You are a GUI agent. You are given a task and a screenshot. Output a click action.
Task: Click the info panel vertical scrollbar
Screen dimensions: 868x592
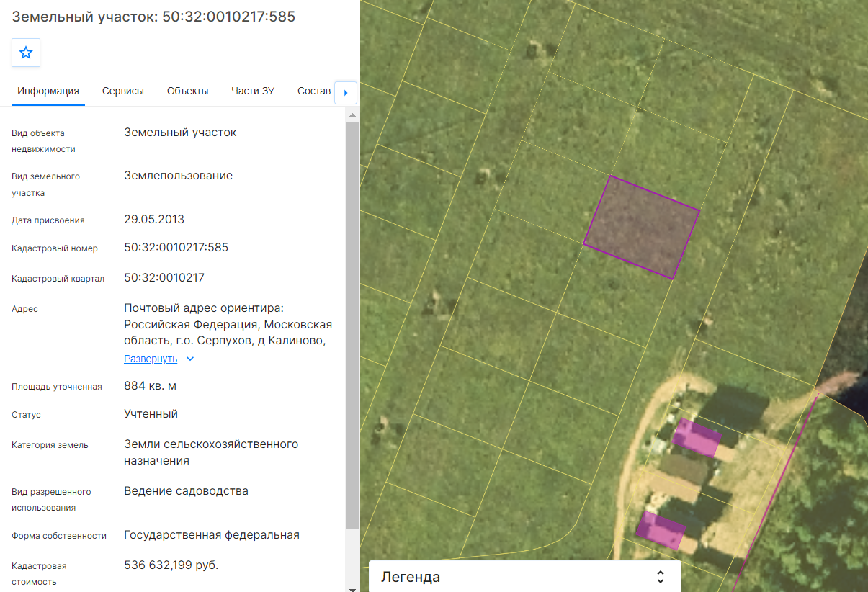352,324
